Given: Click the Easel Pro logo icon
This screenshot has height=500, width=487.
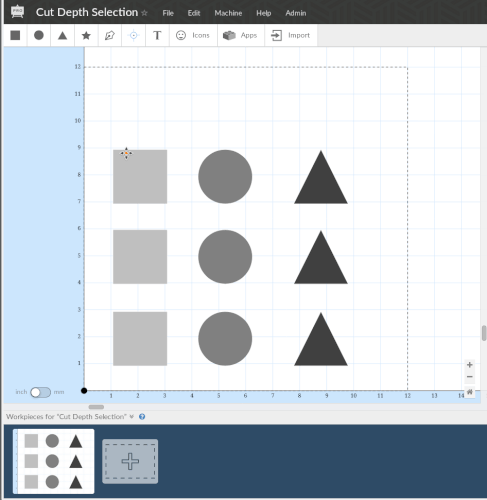Looking at the screenshot, I should [17, 12].
